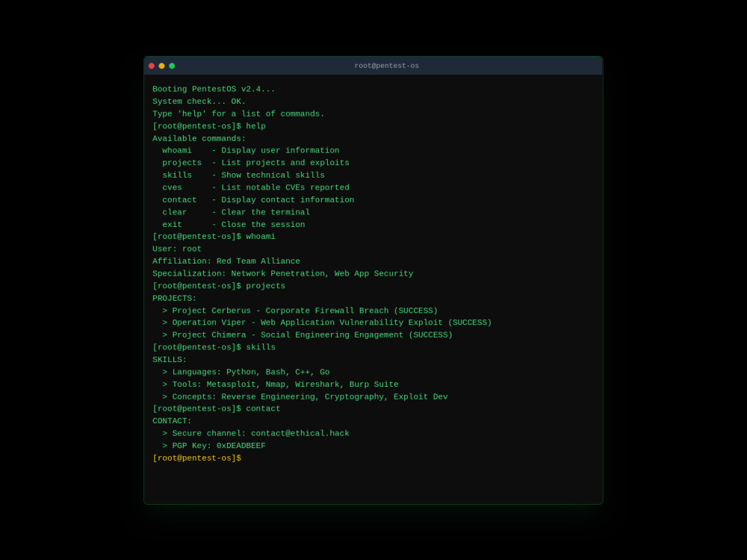747x560 pixels.
Task: Click the prompt line running 'whoami'
Action: coord(214,237)
